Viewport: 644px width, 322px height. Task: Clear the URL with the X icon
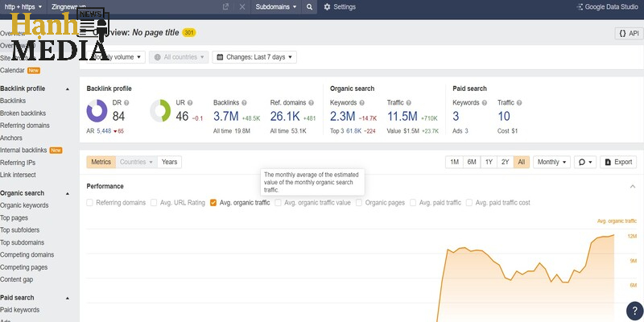point(242,7)
